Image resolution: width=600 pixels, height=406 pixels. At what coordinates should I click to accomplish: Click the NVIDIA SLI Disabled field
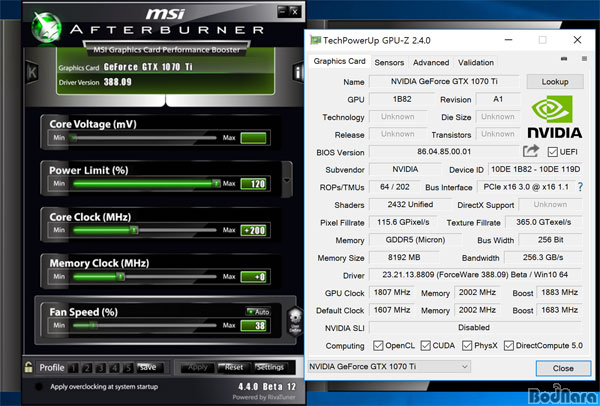pos(475,328)
